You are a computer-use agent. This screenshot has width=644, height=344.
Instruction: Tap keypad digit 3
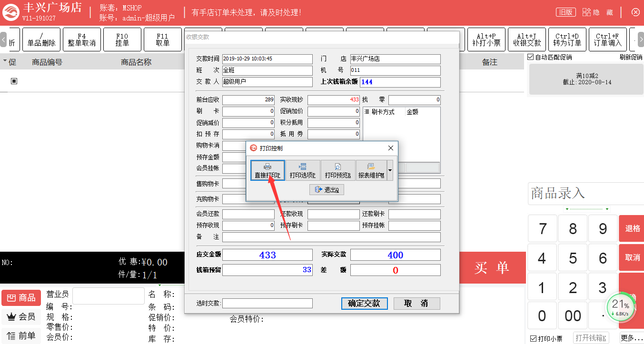pos(603,287)
